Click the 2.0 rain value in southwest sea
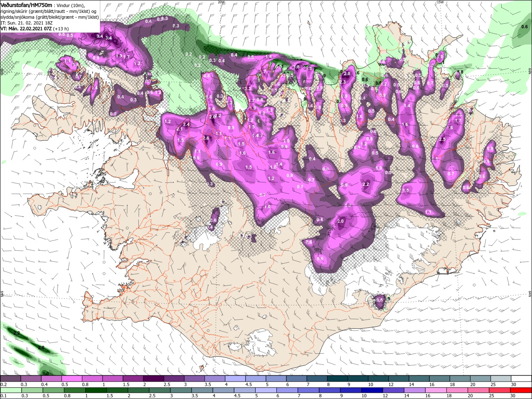 click(x=41, y=347)
